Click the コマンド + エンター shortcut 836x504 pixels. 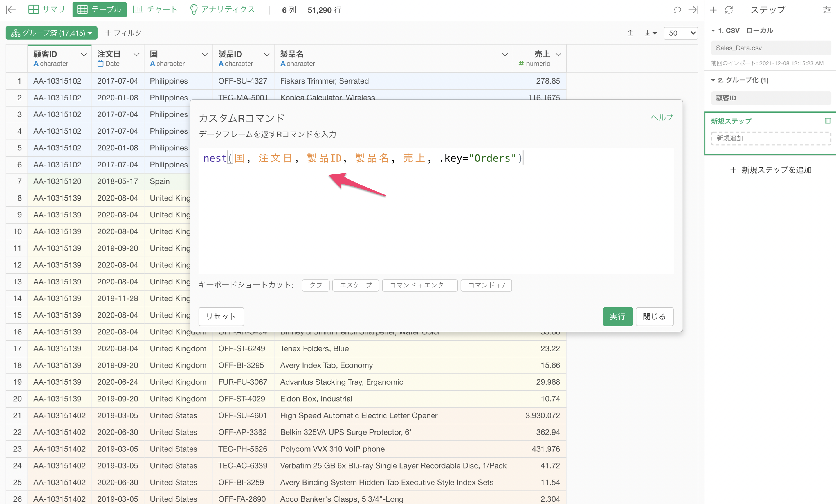click(x=420, y=285)
